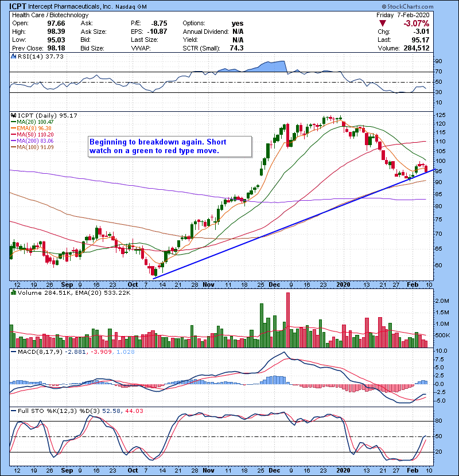This screenshot has width=459, height=476.
Task: Click the 80 label on the stochastic axis
Action: [x=439, y=421]
